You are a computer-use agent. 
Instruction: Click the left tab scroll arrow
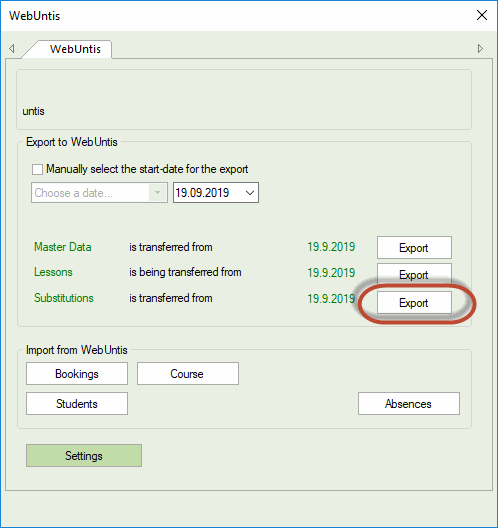click(x=12, y=48)
